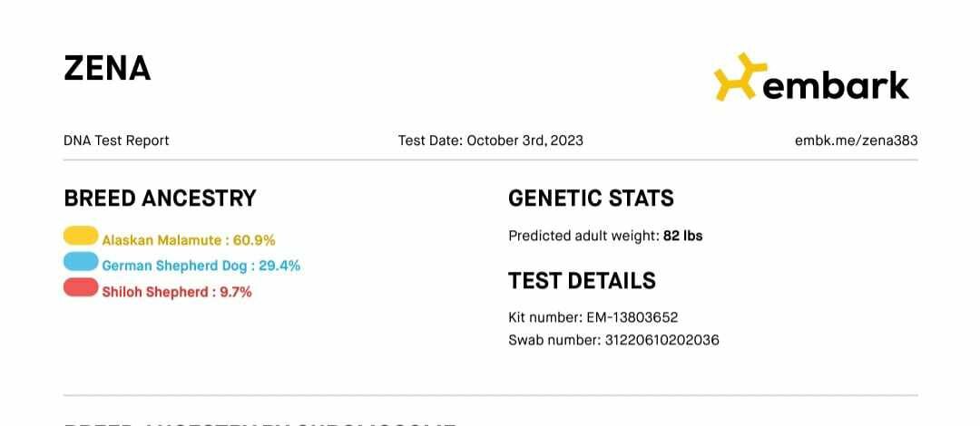Click the GENETIC STATS heading
980x426 pixels.
(592, 198)
